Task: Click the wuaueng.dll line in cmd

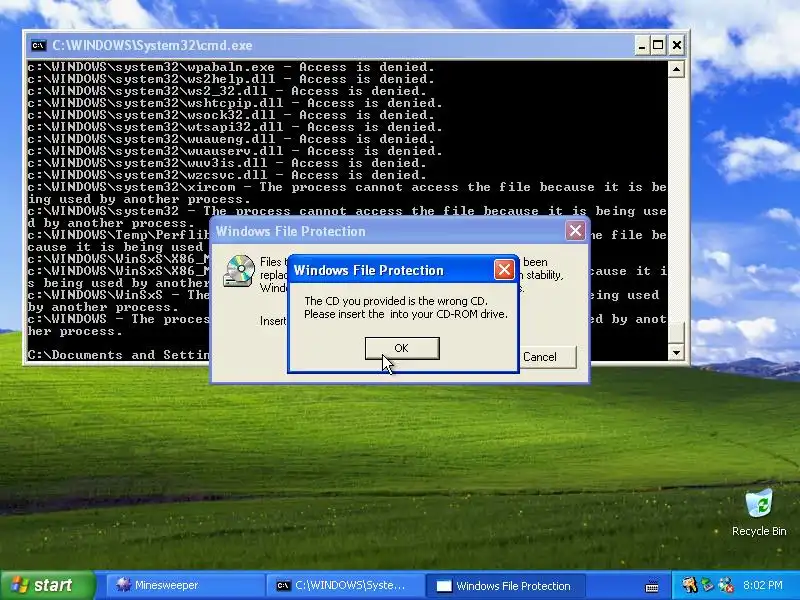Action: click(231, 139)
